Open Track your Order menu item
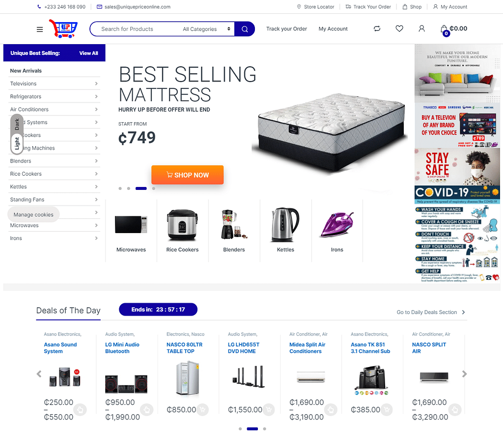The height and width of the screenshot is (448, 503). point(286,29)
